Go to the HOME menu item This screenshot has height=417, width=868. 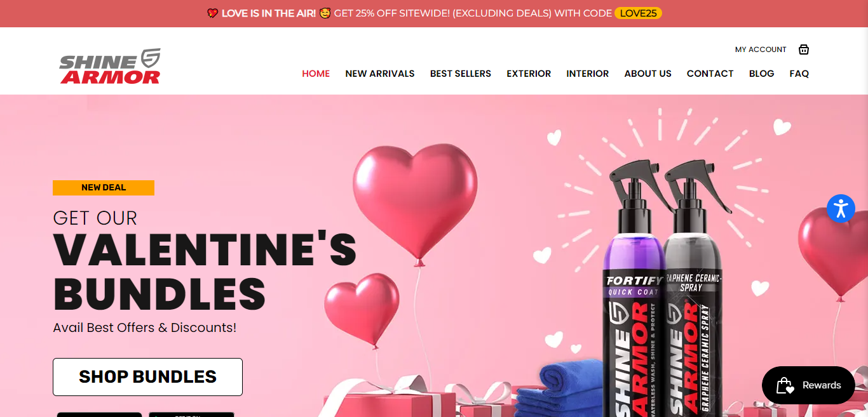pyautogui.click(x=316, y=74)
